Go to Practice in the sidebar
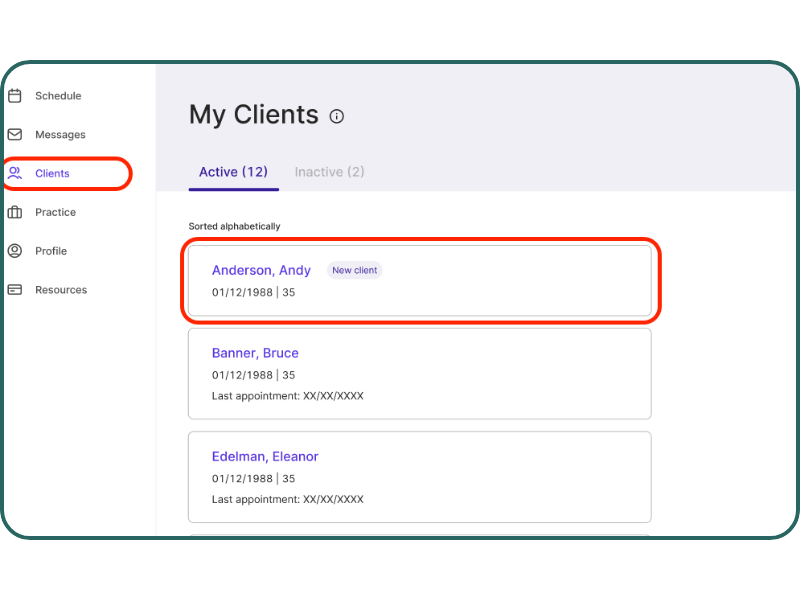The image size is (800, 600). click(x=56, y=212)
